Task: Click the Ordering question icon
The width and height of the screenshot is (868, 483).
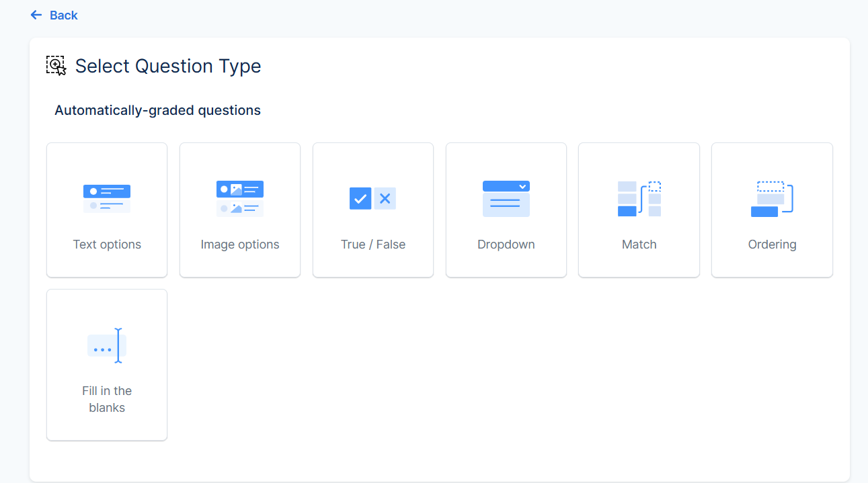Action: pos(772,198)
